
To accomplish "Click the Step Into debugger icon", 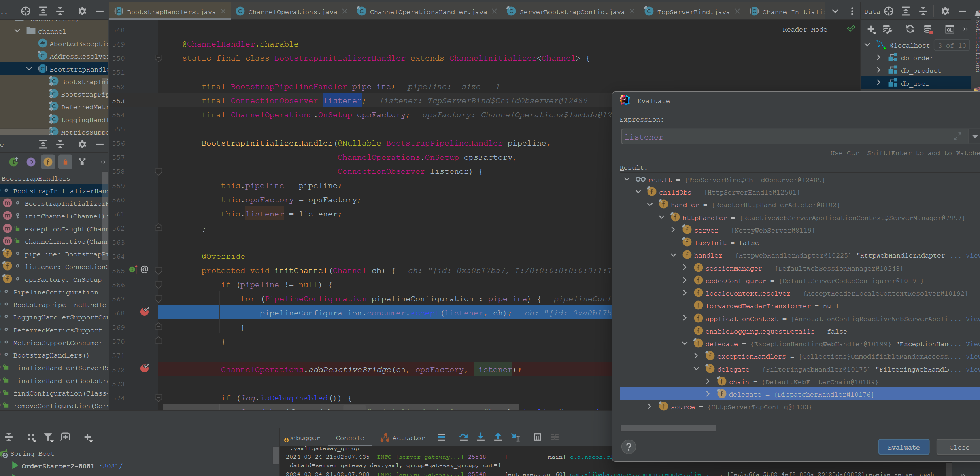I will 480,437.
